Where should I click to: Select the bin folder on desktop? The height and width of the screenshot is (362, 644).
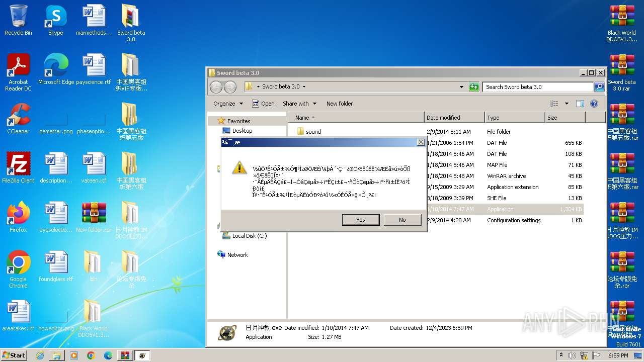pos(94,266)
